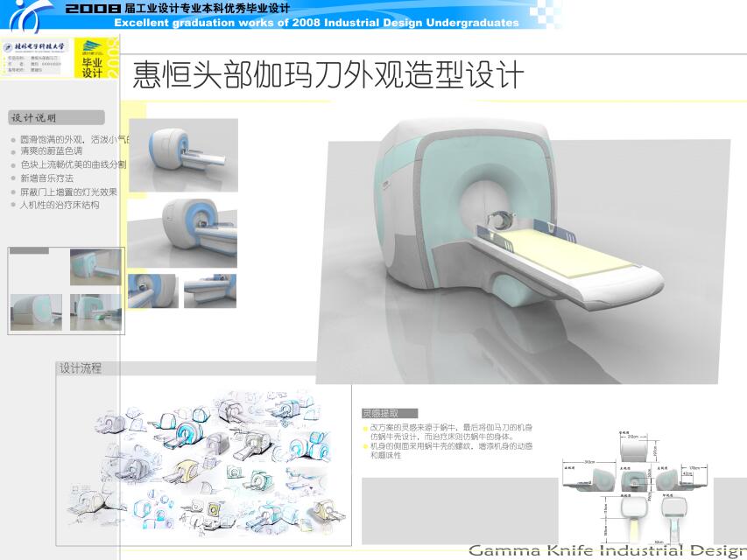Select bullet line 屏蔽门上增置的灯光效果

68,192
